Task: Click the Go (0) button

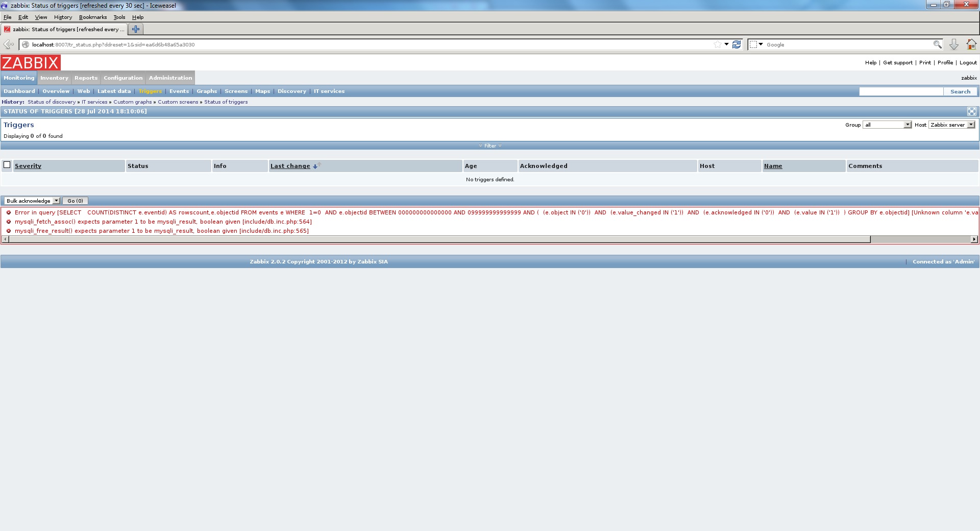Action: coord(75,201)
